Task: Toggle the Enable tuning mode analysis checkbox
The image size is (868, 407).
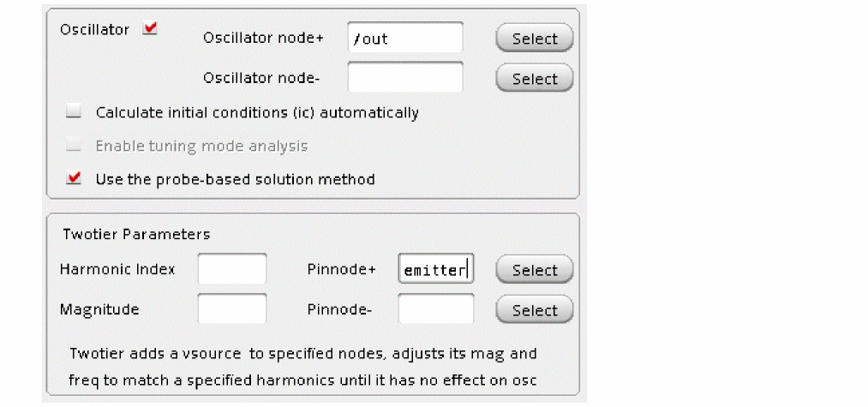Action: click(x=75, y=146)
